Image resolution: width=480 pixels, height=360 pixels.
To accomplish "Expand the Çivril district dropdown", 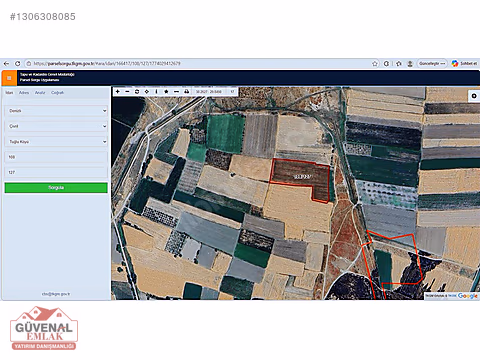I will click(56, 126).
